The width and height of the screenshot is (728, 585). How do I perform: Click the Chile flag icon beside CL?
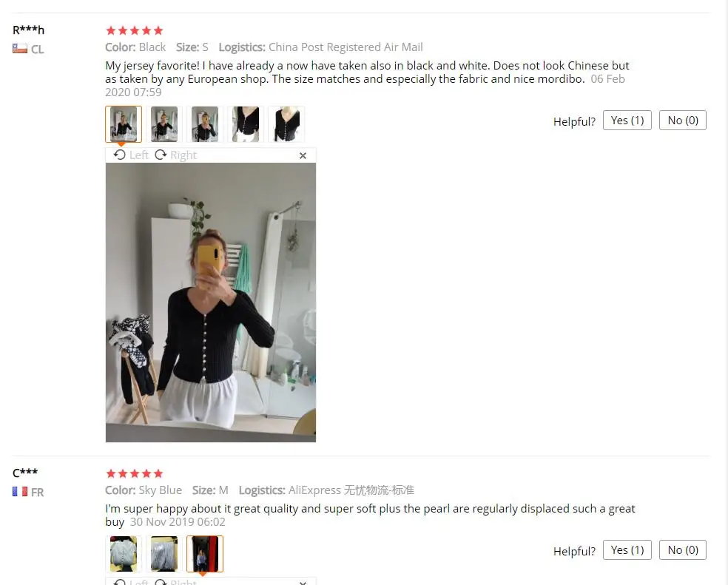click(20, 48)
